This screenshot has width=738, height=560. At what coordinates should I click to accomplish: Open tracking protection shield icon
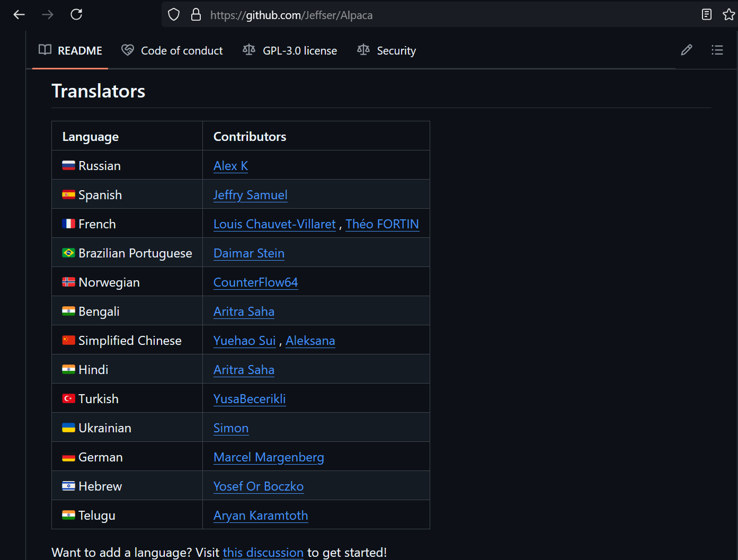(174, 15)
